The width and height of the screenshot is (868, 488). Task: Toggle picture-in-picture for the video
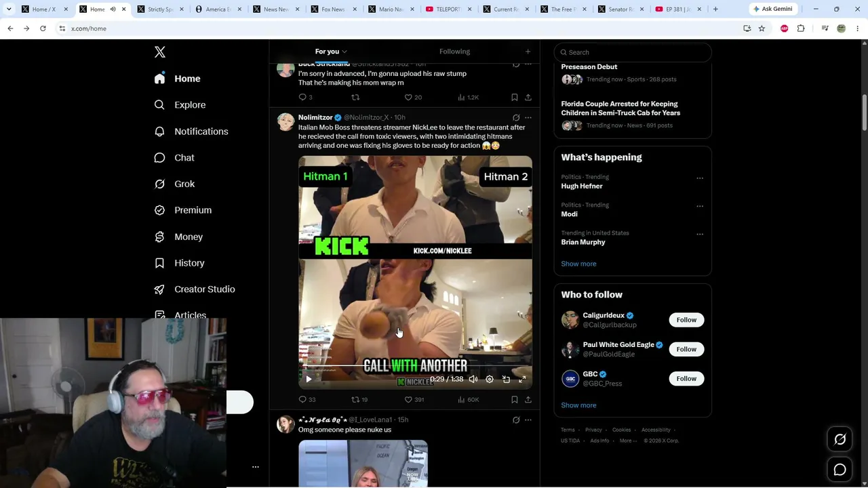click(506, 380)
